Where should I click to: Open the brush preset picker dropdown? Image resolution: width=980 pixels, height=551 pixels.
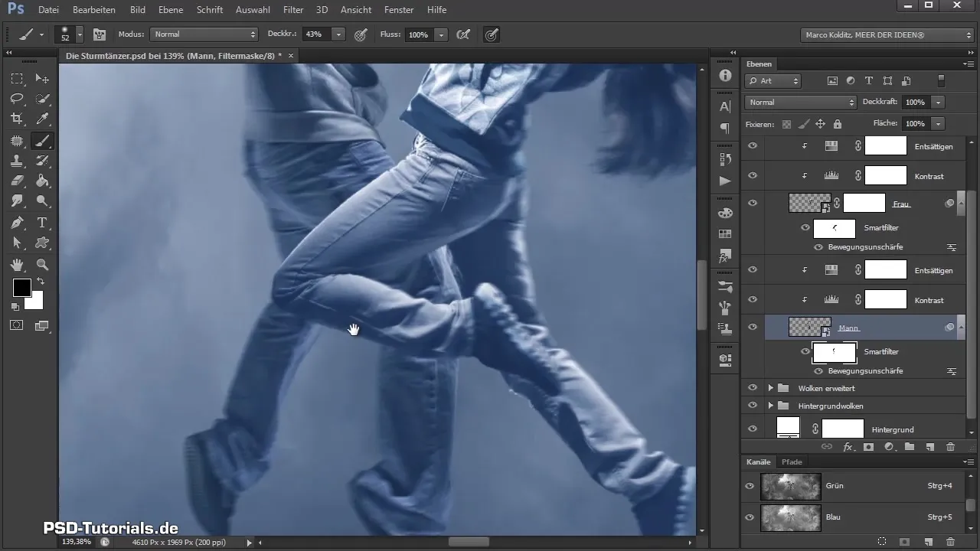(79, 35)
